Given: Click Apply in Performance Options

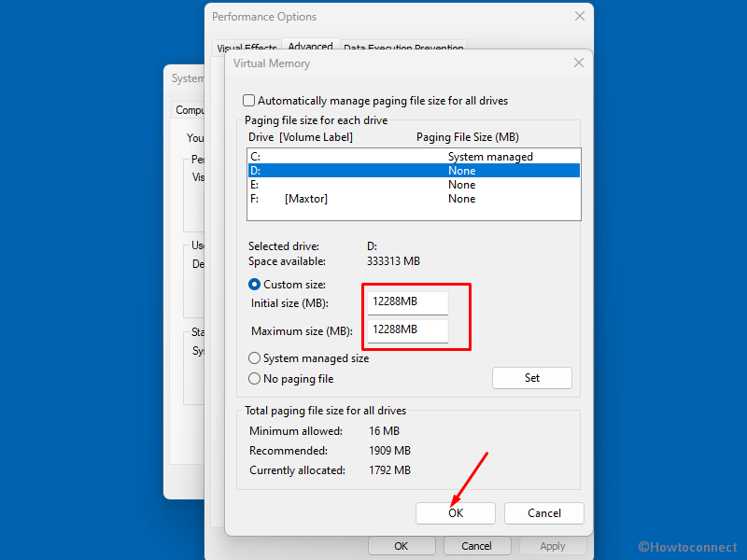Looking at the screenshot, I should point(553,545).
